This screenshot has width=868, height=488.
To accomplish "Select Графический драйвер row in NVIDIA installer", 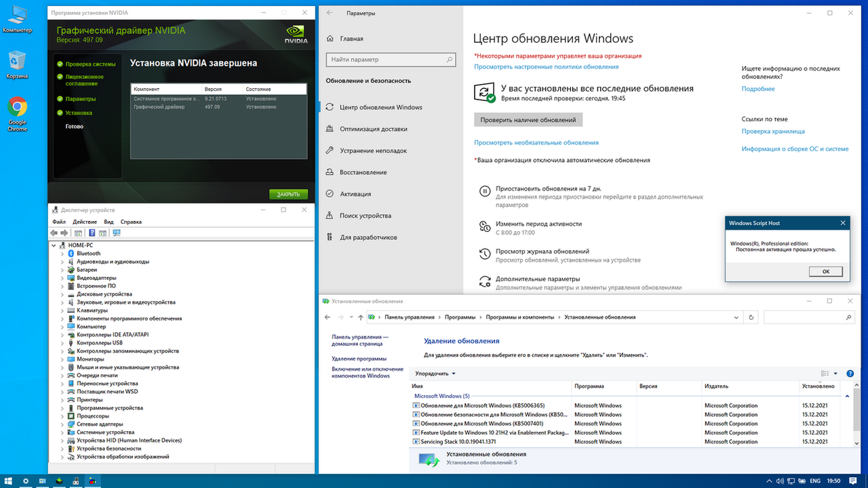I will (218, 107).
